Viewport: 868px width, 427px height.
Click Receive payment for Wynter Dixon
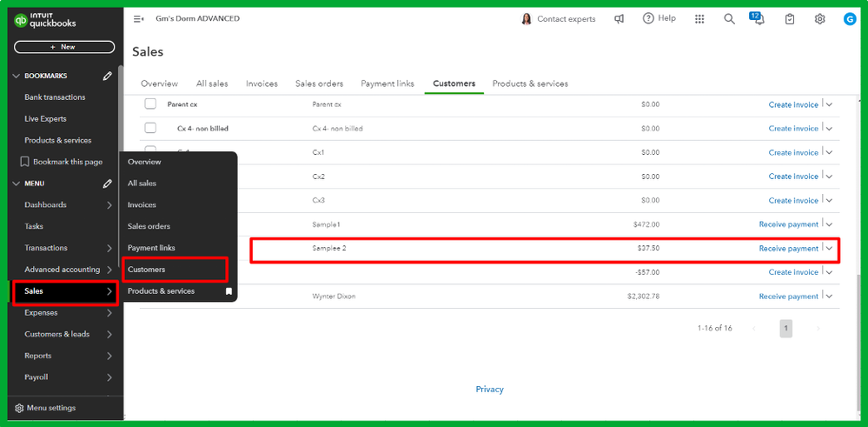[x=788, y=297]
